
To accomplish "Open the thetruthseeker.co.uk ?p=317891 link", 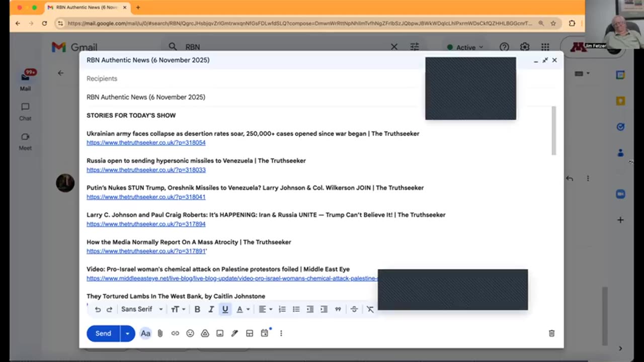I will click(x=146, y=251).
